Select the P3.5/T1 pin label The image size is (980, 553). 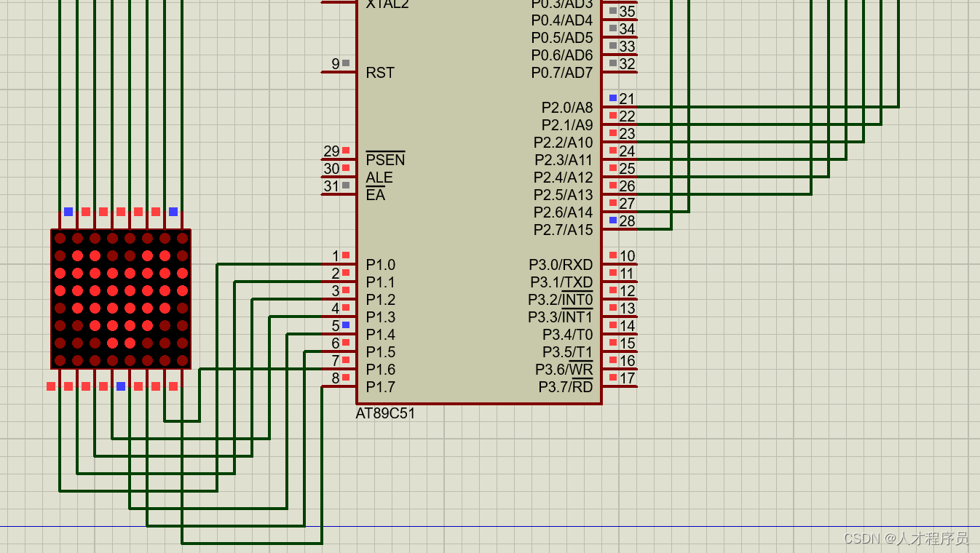[568, 352]
